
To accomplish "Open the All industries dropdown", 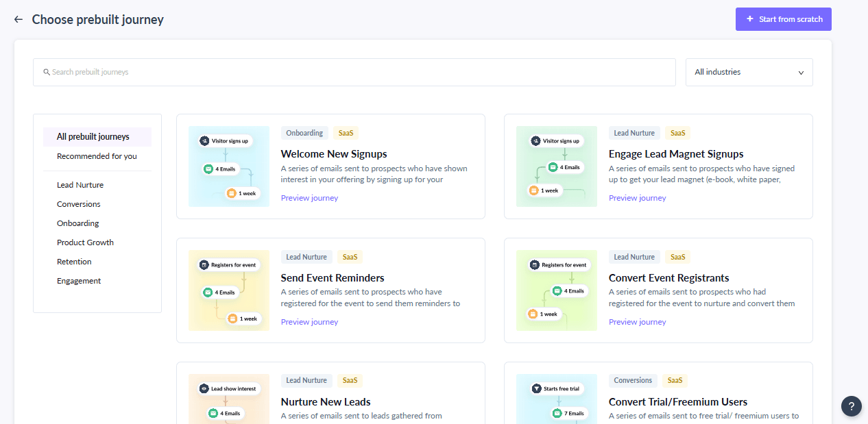I will pos(749,72).
